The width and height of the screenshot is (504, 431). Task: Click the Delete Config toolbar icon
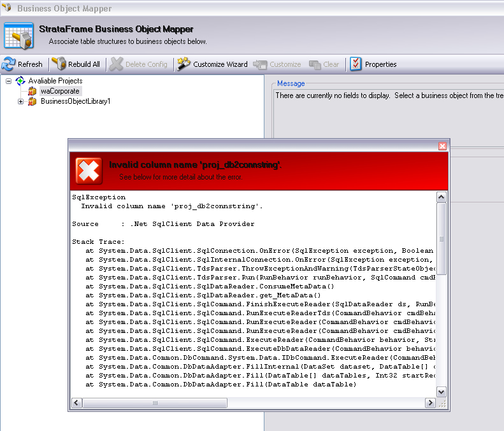pos(116,64)
